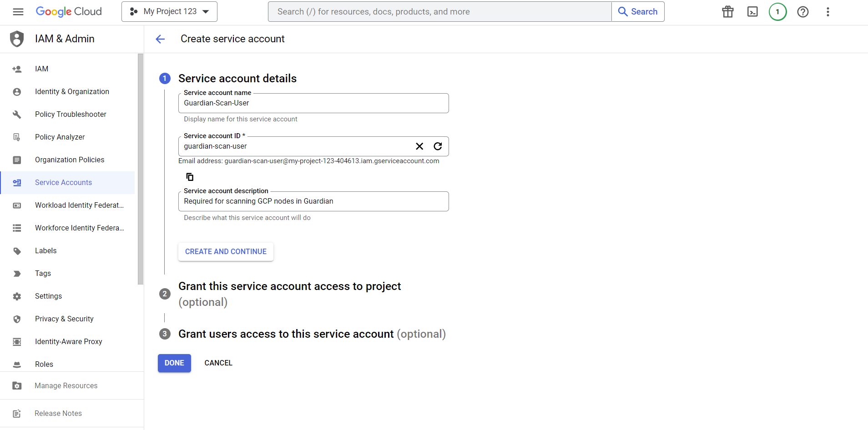Viewport: 868px width, 430px height.
Task: Open the My Project 123 project selector
Action: click(169, 12)
